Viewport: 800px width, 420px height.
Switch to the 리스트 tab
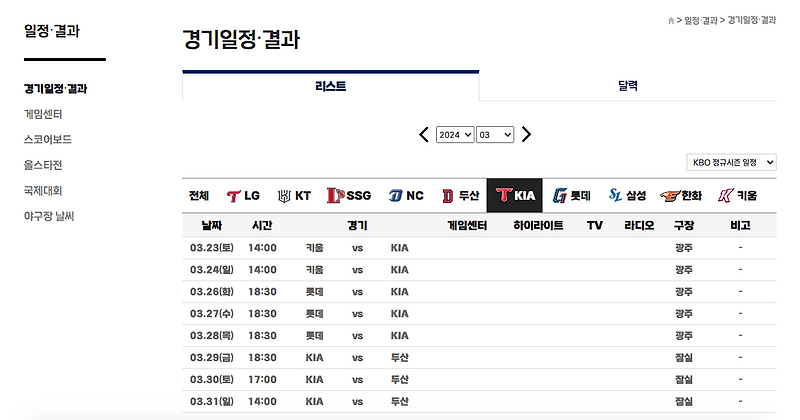click(x=331, y=86)
